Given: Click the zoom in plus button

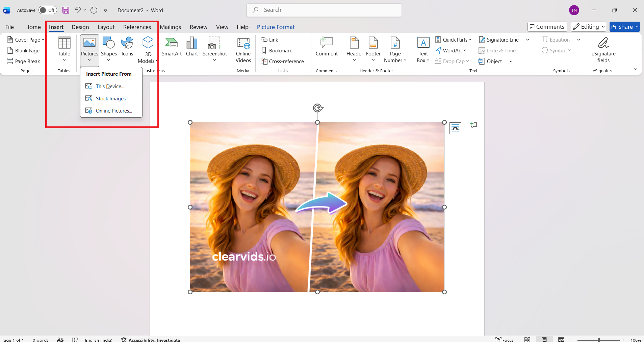Looking at the screenshot, I should coord(623,340).
